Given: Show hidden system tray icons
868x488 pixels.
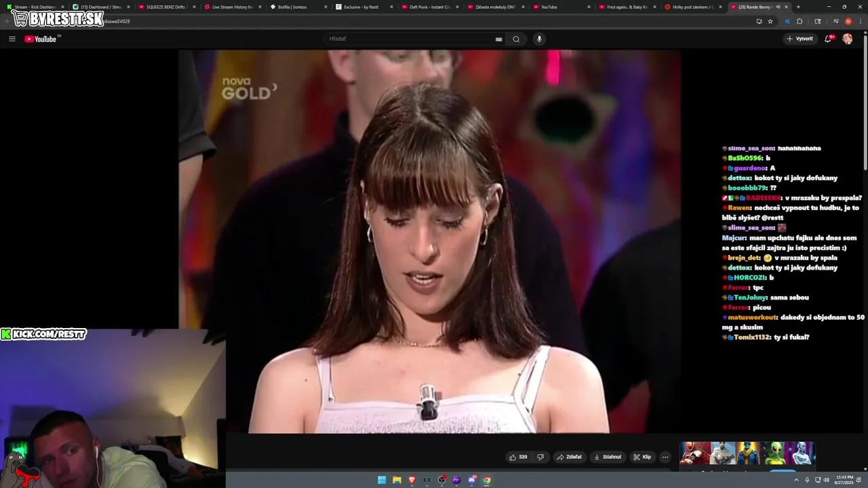Looking at the screenshot, I should click(x=797, y=480).
